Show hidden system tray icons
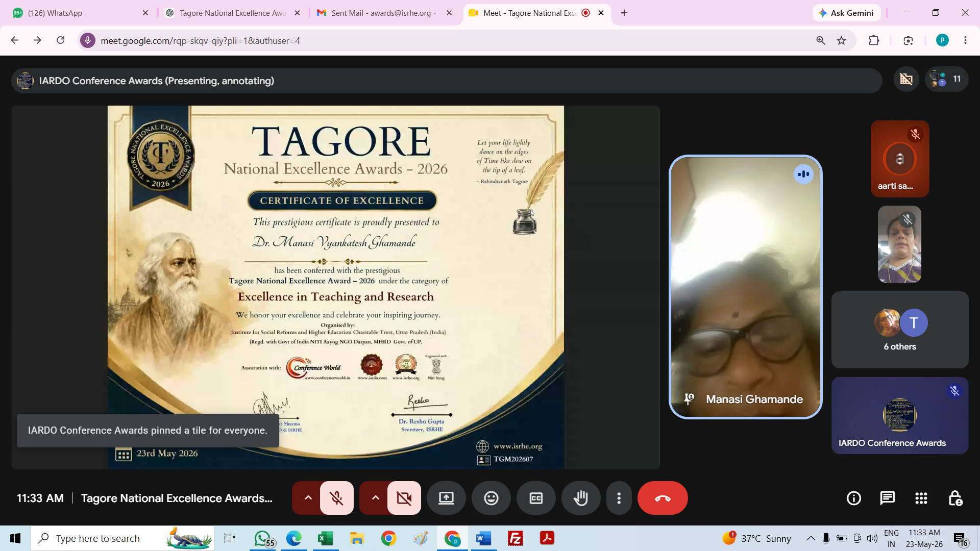Image resolution: width=980 pixels, height=551 pixels. pos(811,538)
